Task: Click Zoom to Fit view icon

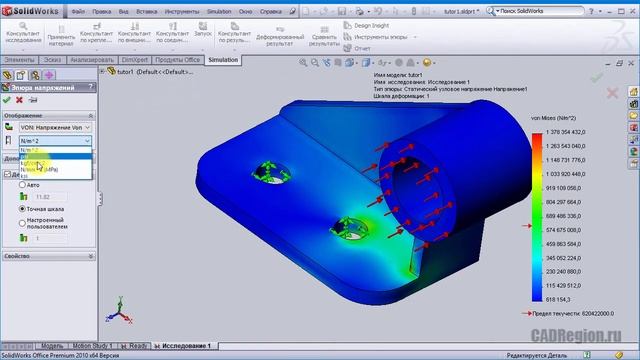Action: pyautogui.click(x=303, y=62)
